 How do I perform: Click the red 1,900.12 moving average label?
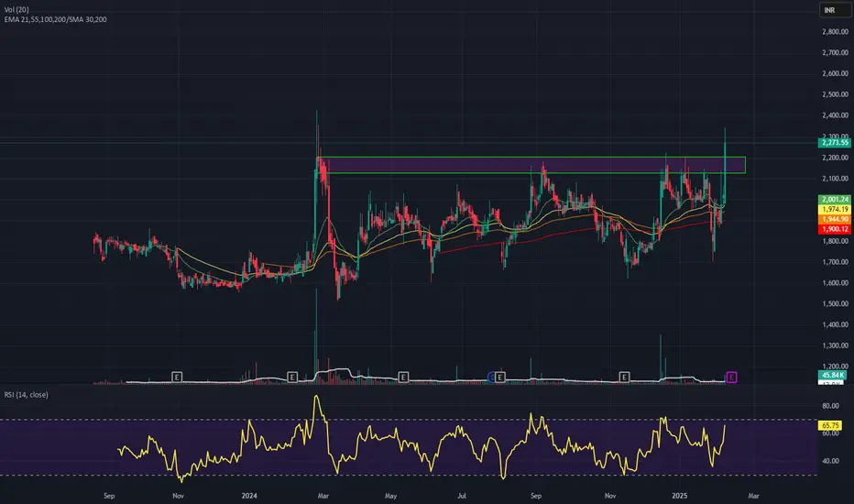pyautogui.click(x=835, y=229)
